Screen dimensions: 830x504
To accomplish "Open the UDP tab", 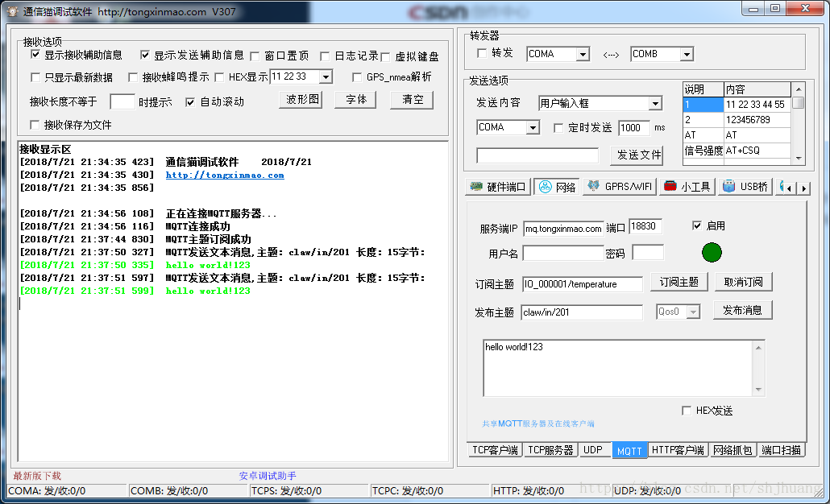I will pos(593,450).
